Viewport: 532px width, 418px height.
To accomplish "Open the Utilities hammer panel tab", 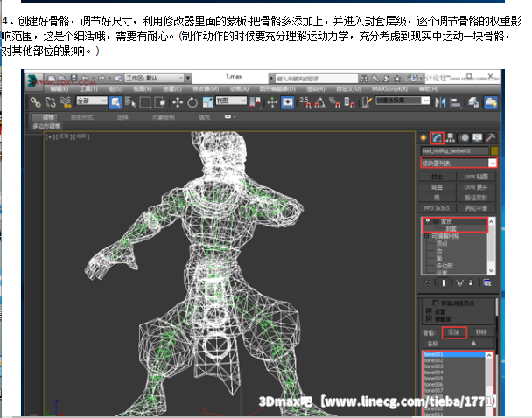I will [x=491, y=137].
